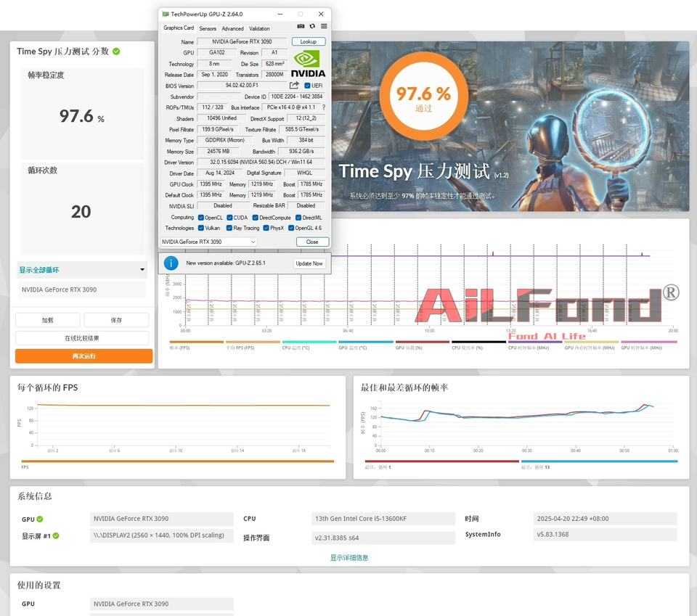Click GPU-Z title bar app icon
The height and width of the screenshot is (616, 697).
pyautogui.click(x=166, y=14)
